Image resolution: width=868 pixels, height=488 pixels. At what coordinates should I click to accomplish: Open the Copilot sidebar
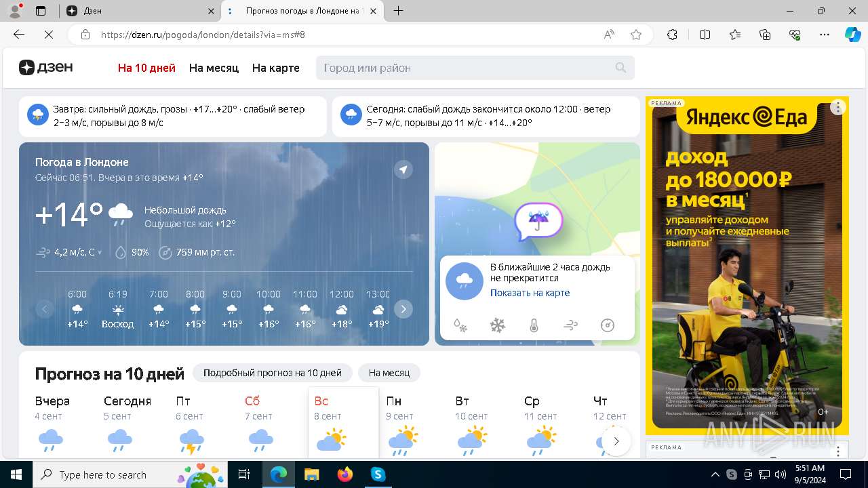coord(852,35)
